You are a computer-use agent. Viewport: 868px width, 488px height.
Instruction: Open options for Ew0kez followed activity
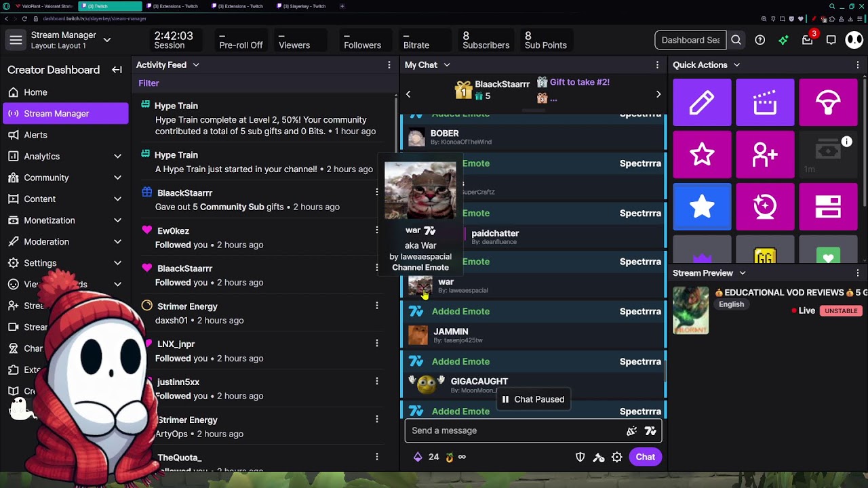point(377,230)
